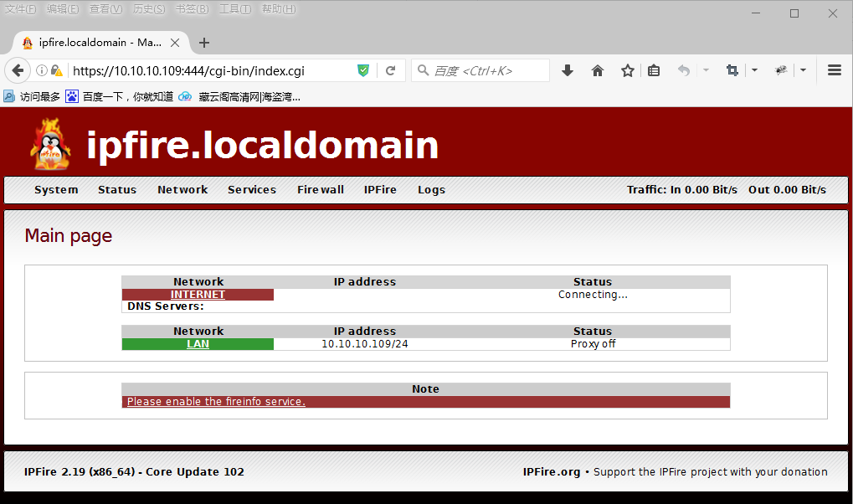Viewport: 853px width, 504px height.
Task: Click the donation support footer link
Action: (711, 472)
